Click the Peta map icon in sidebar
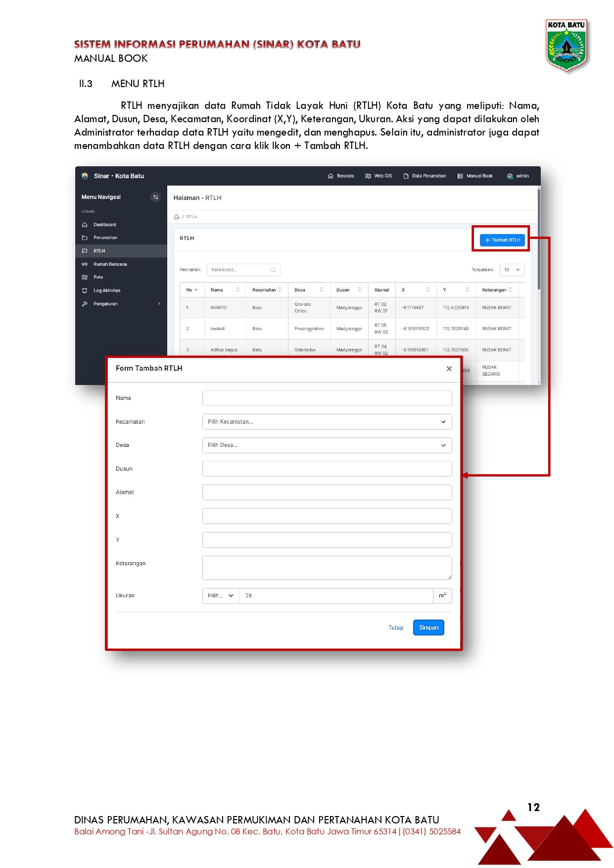 (85, 277)
